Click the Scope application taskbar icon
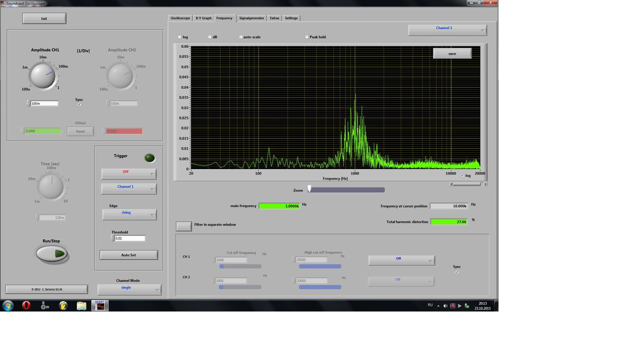Screen dimensions: 624x364 pyautogui.click(x=100, y=306)
